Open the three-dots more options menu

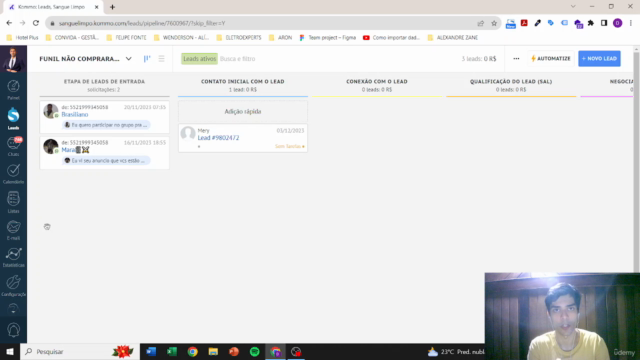tap(516, 59)
